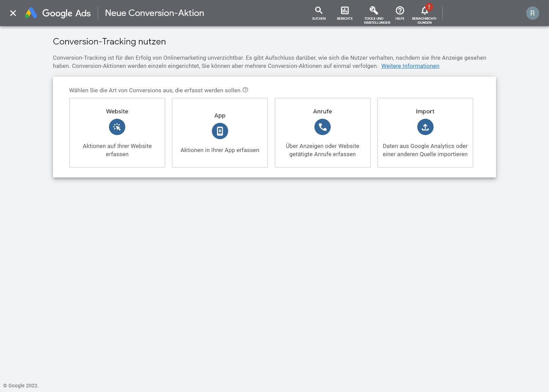
Task: Choose 'Aktionen in Ihrer App erfassen' option
Action: pyautogui.click(x=220, y=150)
